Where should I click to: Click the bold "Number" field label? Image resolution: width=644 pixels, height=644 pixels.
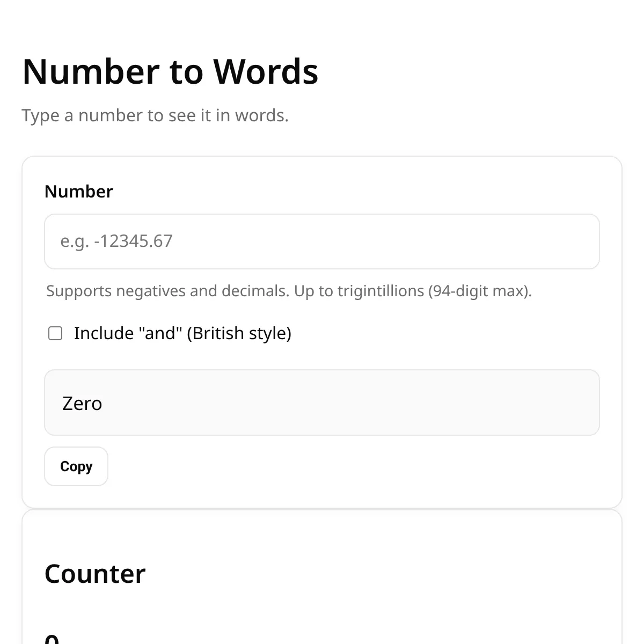pyautogui.click(x=79, y=192)
